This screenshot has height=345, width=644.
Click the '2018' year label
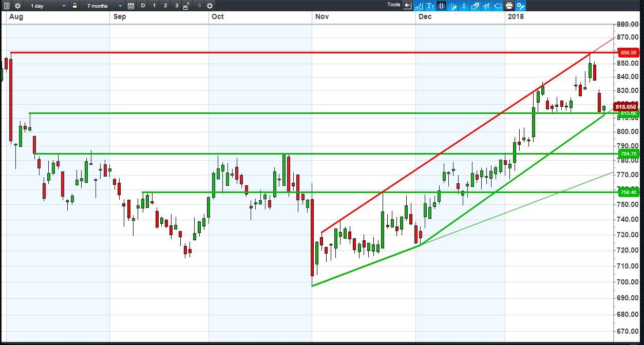[x=516, y=16]
